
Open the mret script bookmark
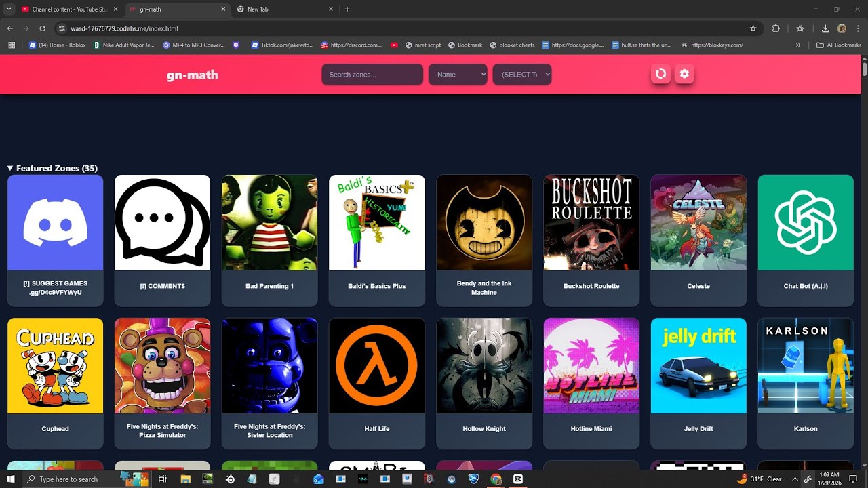point(423,45)
